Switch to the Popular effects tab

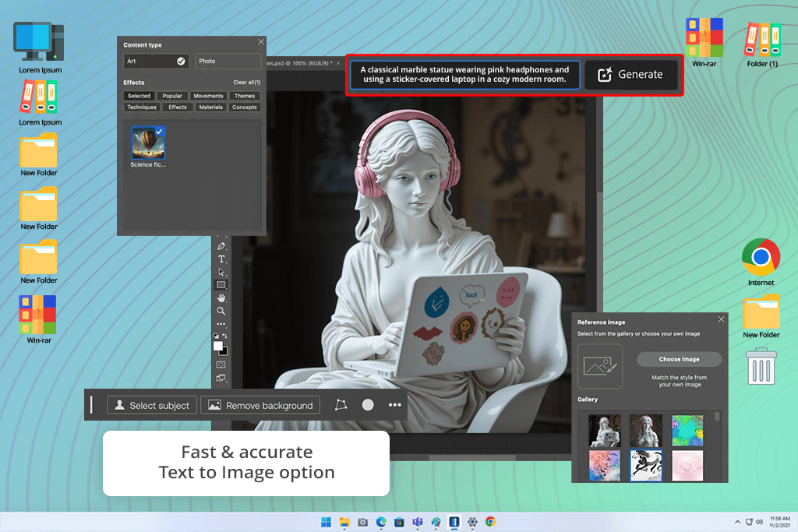coord(172,96)
